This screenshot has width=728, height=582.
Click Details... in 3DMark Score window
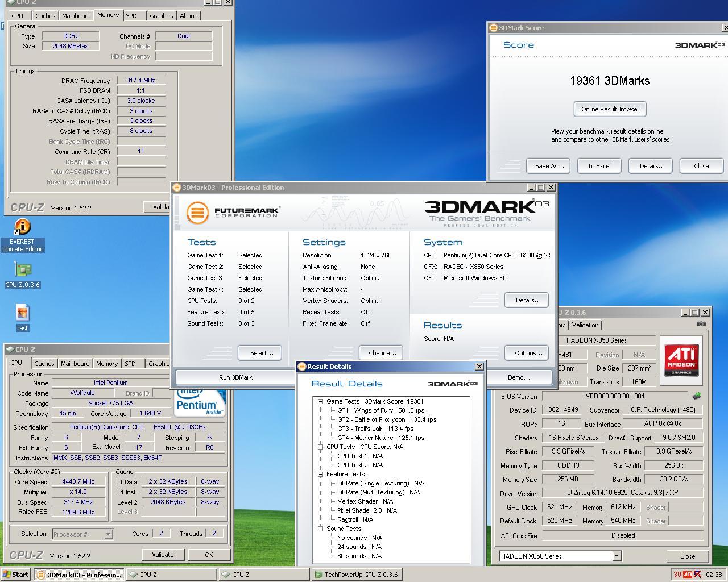coord(652,166)
